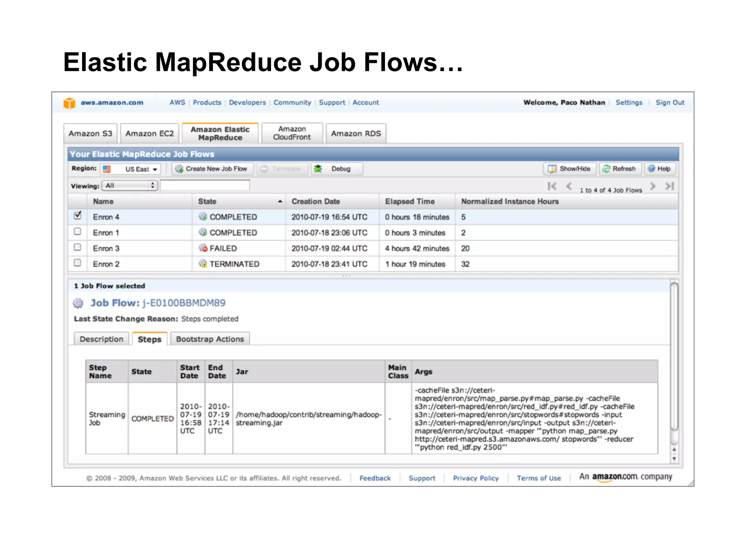Screen dimensions: 747x560
Task: Open the header Support link
Action: point(332,102)
